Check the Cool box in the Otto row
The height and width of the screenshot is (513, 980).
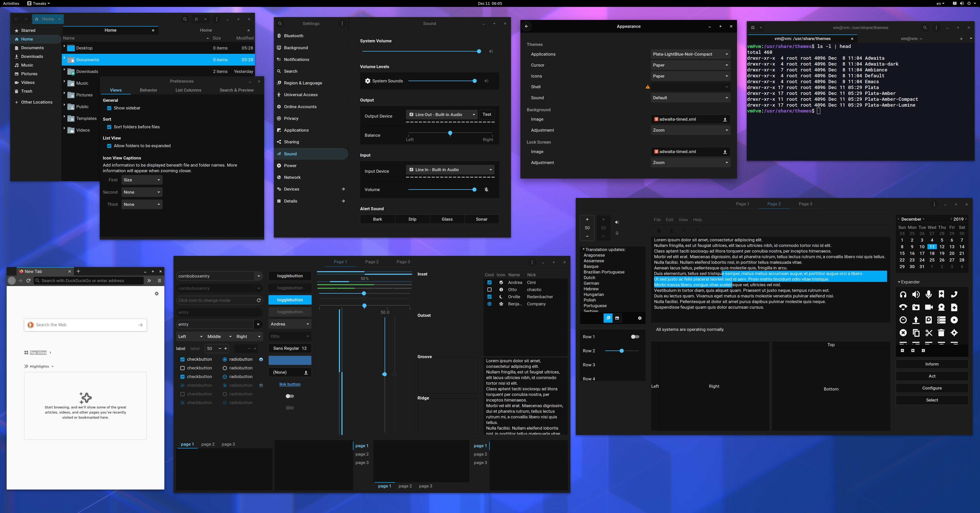tap(490, 290)
